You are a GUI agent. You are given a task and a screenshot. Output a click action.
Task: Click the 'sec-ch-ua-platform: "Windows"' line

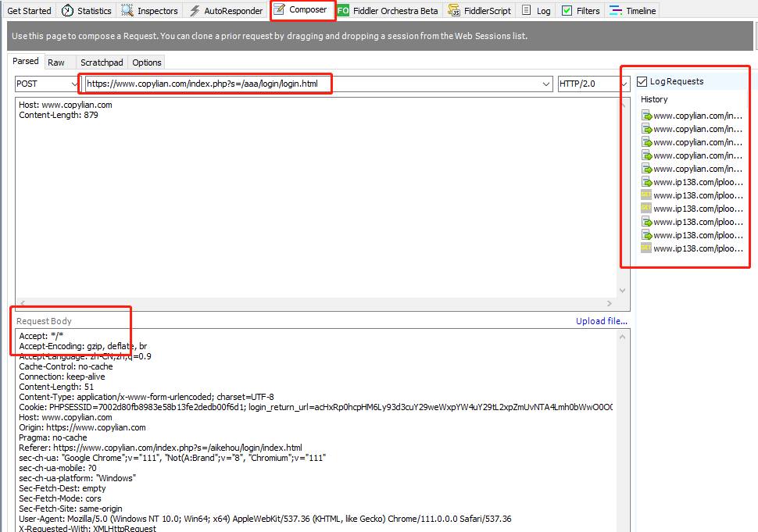tap(77, 478)
